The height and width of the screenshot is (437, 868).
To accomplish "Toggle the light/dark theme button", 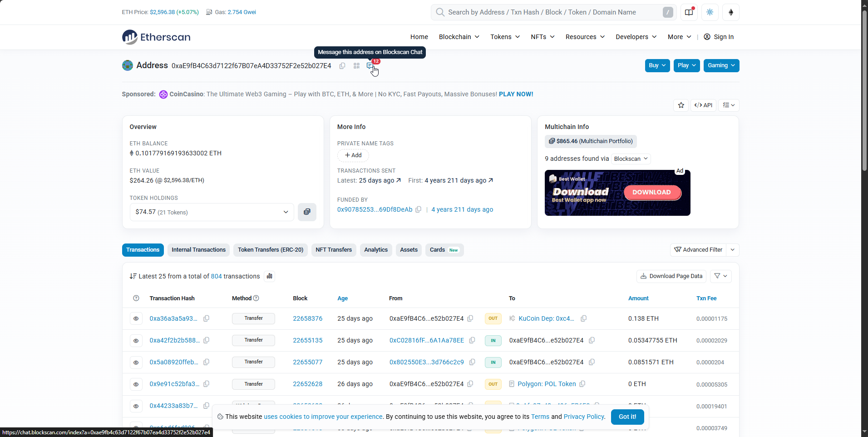I will pos(710,12).
